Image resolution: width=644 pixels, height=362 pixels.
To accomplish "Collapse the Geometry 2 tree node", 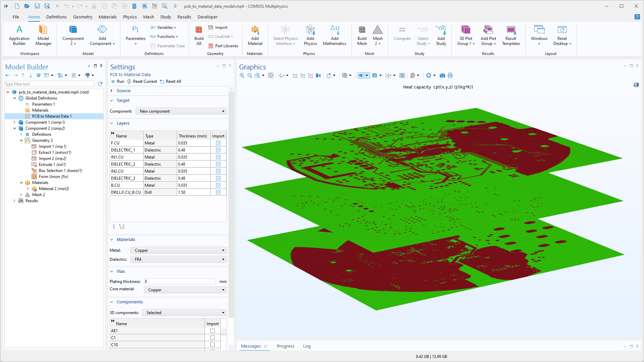I will (21, 140).
